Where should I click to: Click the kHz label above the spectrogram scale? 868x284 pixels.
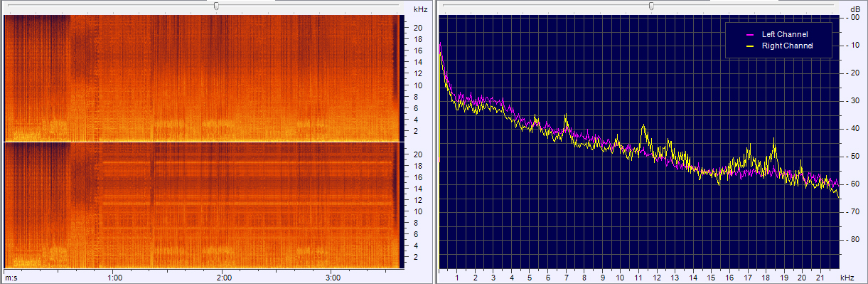pyautogui.click(x=420, y=10)
